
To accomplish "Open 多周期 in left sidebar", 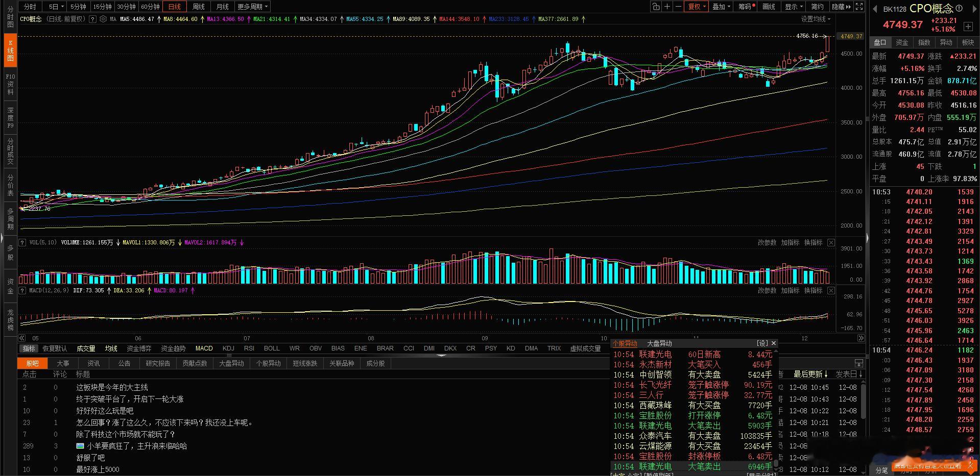I will 10,218.
